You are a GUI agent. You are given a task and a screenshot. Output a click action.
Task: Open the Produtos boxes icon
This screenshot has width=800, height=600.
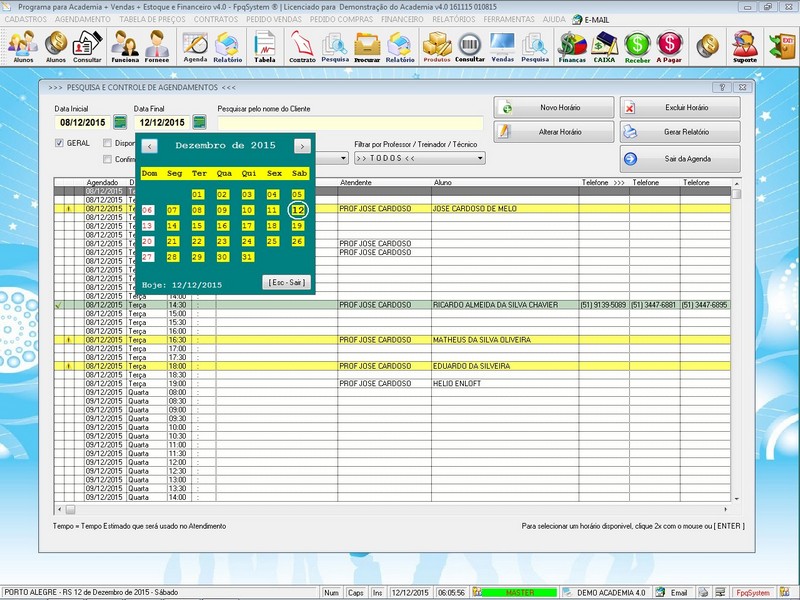(437, 46)
